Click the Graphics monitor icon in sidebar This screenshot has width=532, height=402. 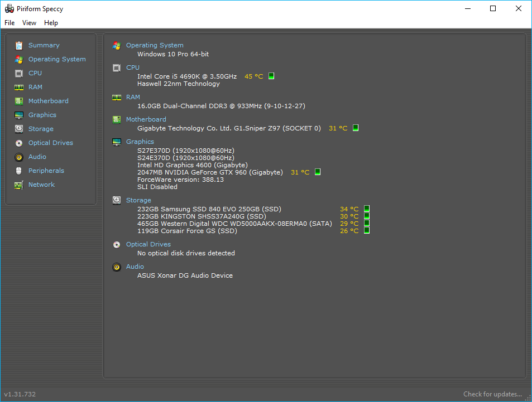[x=19, y=115]
